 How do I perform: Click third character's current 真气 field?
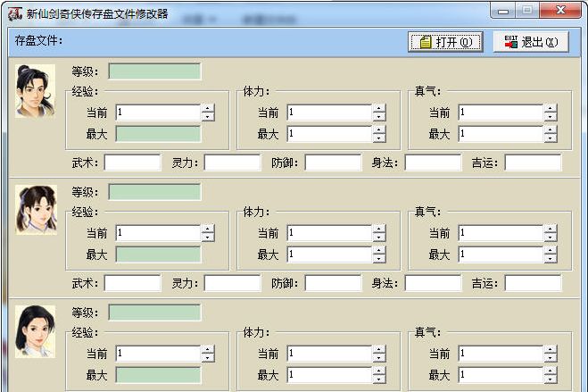coord(501,354)
